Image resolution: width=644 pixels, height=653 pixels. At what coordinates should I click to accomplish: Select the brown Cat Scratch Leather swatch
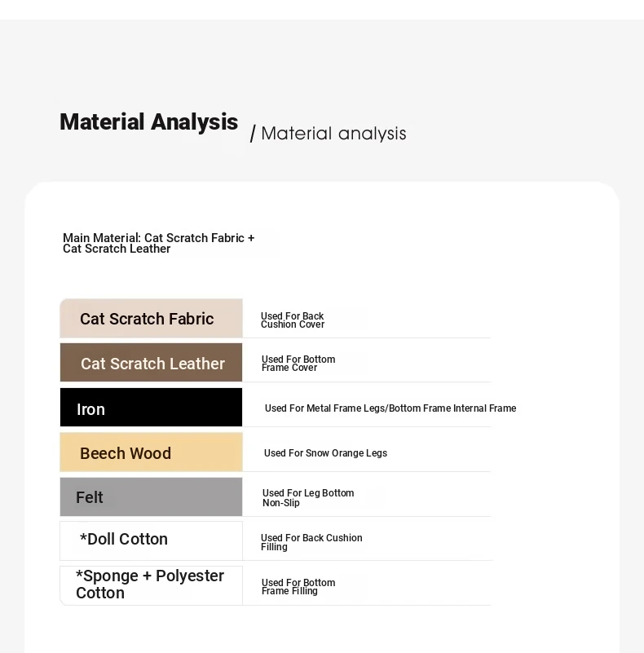[151, 362]
